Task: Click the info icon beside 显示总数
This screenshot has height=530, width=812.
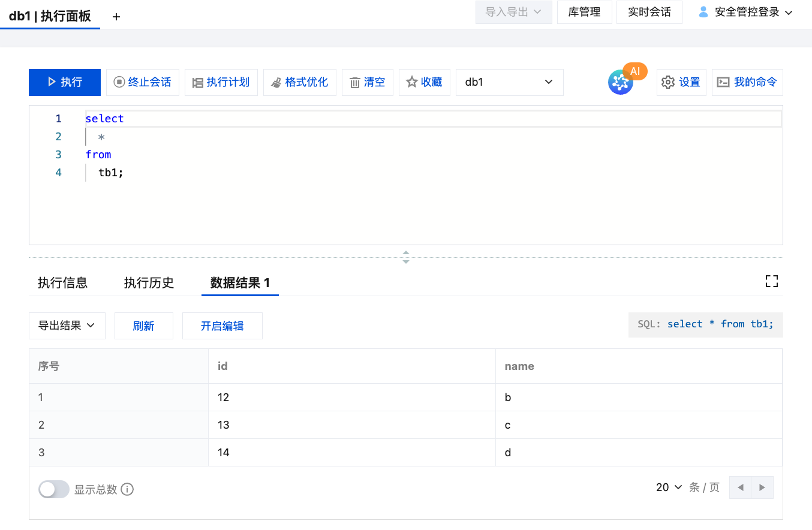Action: (x=127, y=489)
